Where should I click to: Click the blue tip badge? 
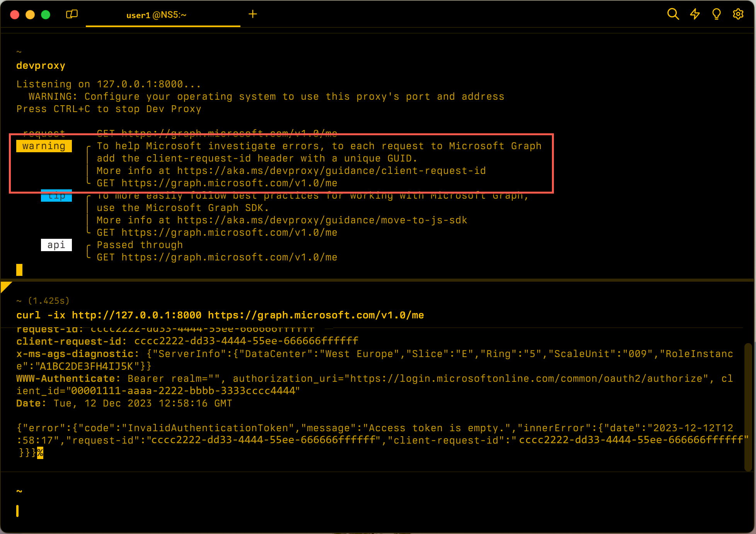56,196
